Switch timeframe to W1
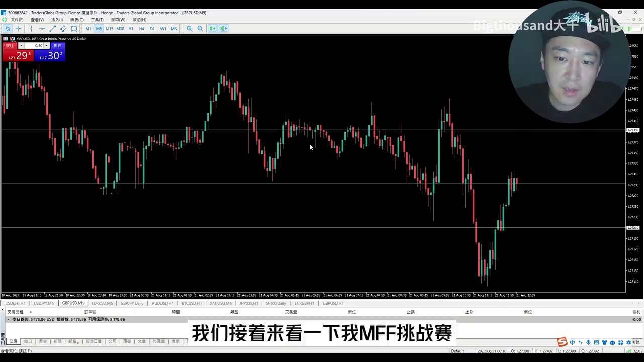This screenshot has height=362, width=644. click(x=163, y=29)
